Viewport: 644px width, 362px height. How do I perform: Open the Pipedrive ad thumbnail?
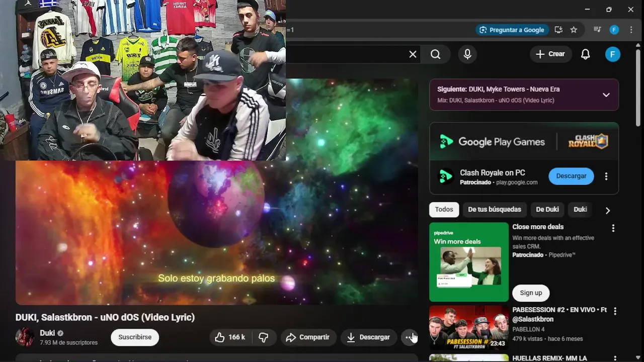pos(469,262)
